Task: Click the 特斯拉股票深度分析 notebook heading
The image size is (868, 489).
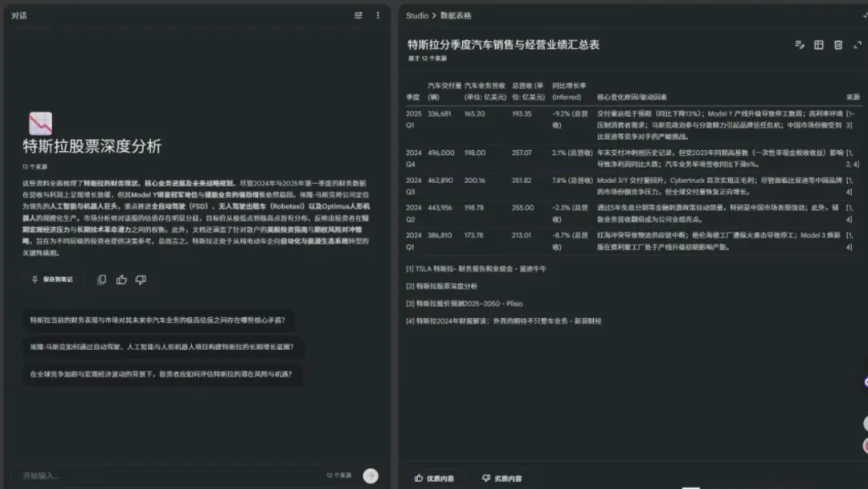Action: [92, 147]
